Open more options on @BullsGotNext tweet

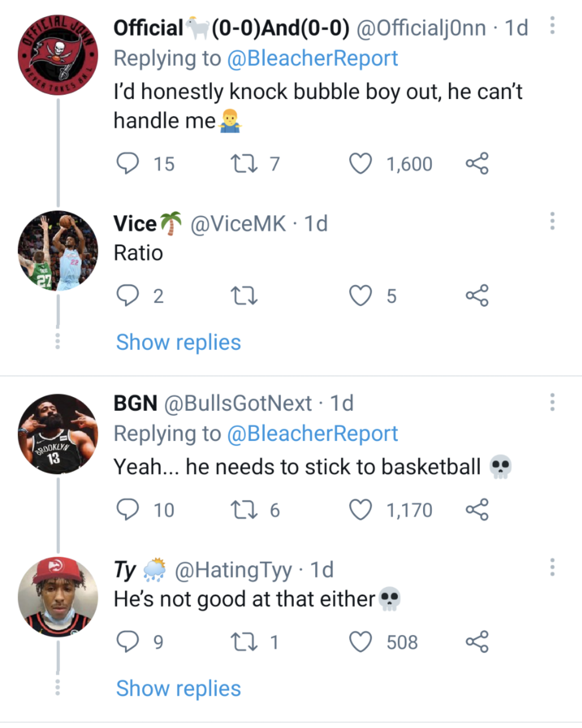pyautogui.click(x=552, y=402)
